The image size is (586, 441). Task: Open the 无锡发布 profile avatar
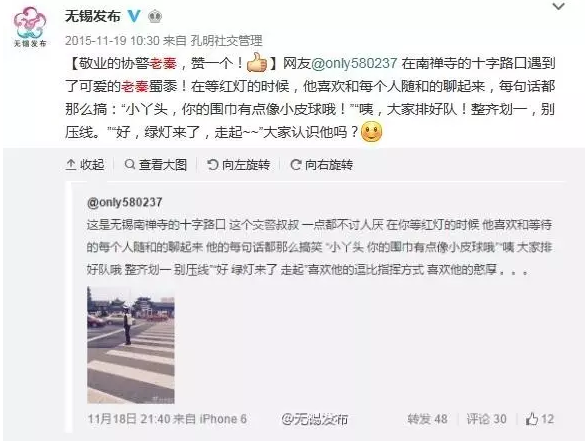click(x=30, y=28)
